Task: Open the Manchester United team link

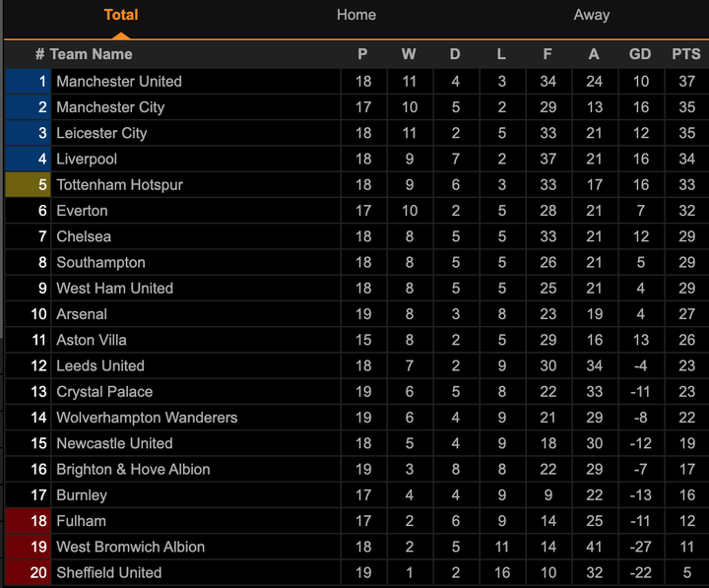Action: tap(118, 81)
